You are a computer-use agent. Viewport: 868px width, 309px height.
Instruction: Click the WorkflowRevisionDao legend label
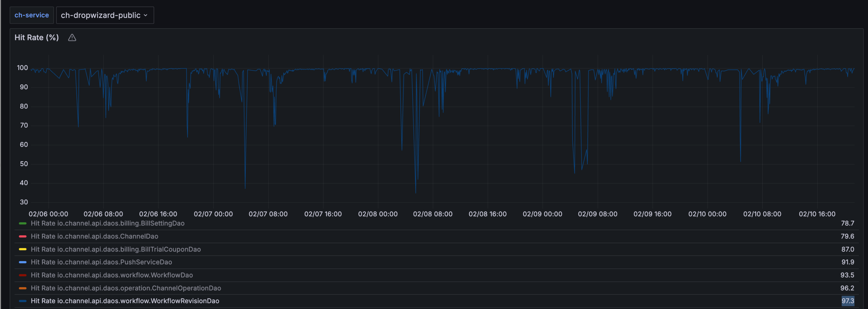[125, 301]
